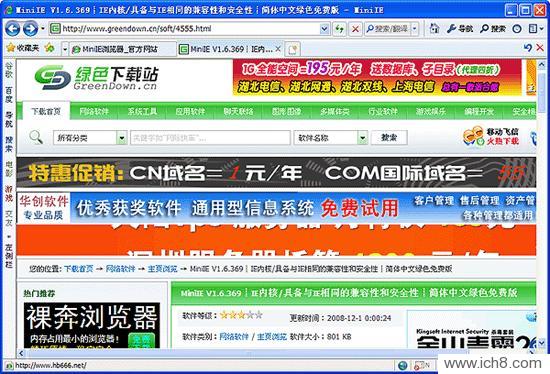
Task: Open the tab list dropdown arrow
Action: pos(65,49)
